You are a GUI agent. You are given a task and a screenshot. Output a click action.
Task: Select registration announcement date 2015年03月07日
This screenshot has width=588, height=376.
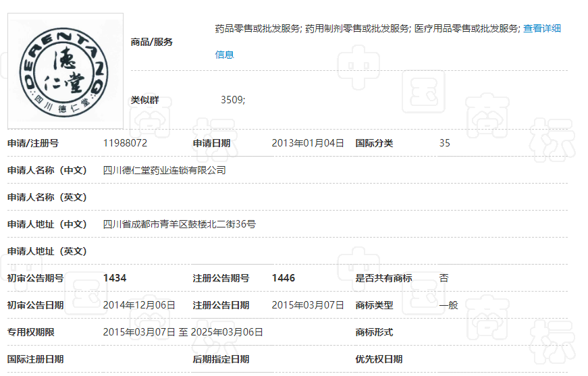pos(307,305)
